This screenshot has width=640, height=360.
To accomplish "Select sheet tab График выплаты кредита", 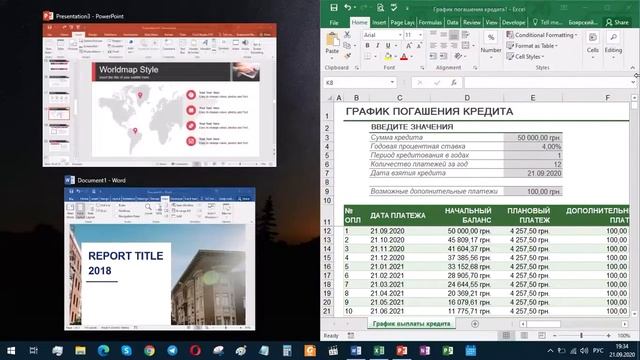I will pyautogui.click(x=411, y=324).
